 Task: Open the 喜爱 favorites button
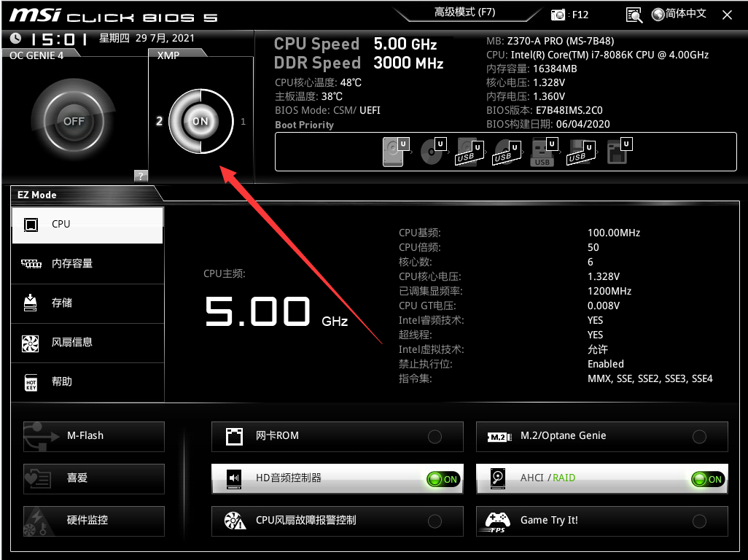pyautogui.click(x=94, y=478)
